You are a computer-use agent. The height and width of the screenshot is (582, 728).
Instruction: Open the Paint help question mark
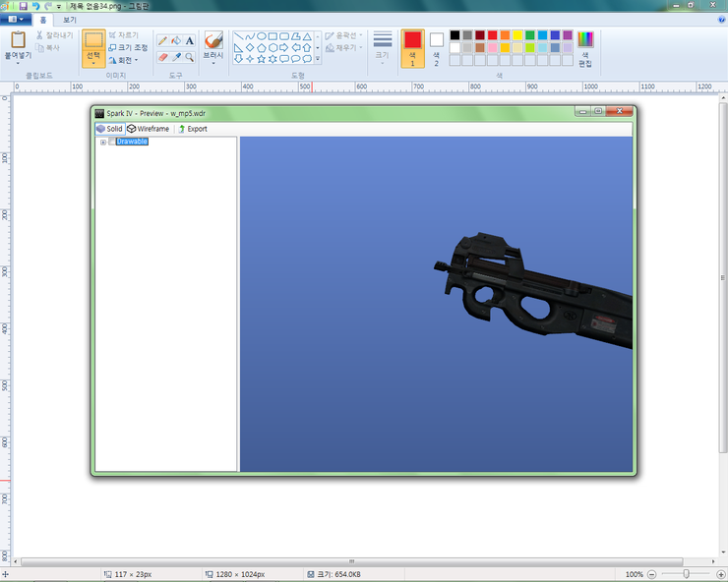click(721, 20)
